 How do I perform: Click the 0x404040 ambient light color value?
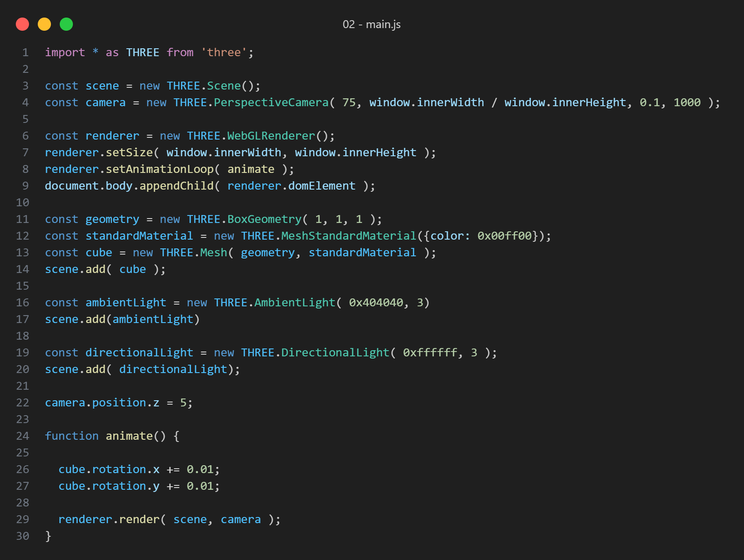coord(376,303)
